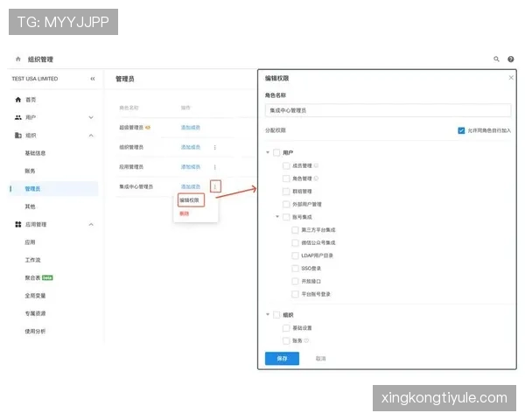Image resolution: width=525 pixels, height=420 pixels.
Task: Collapse the 应用管理 sidebar section chevron
Action: (x=91, y=224)
